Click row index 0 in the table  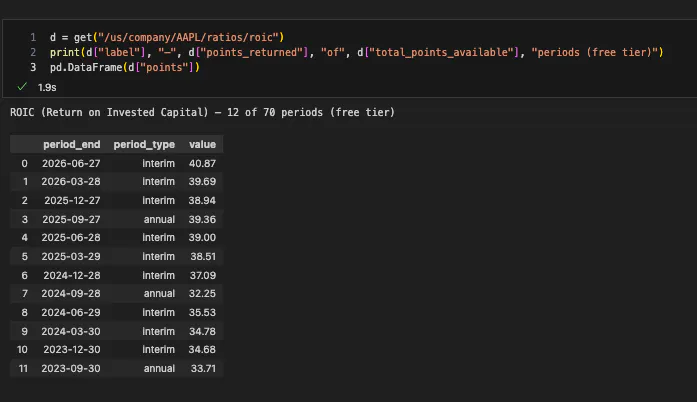click(x=24, y=164)
